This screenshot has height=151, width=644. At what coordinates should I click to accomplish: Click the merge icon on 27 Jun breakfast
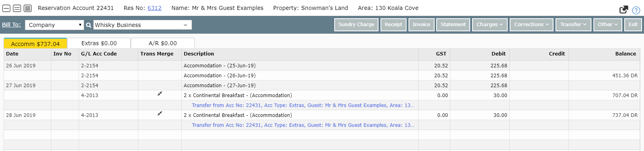pos(160,94)
